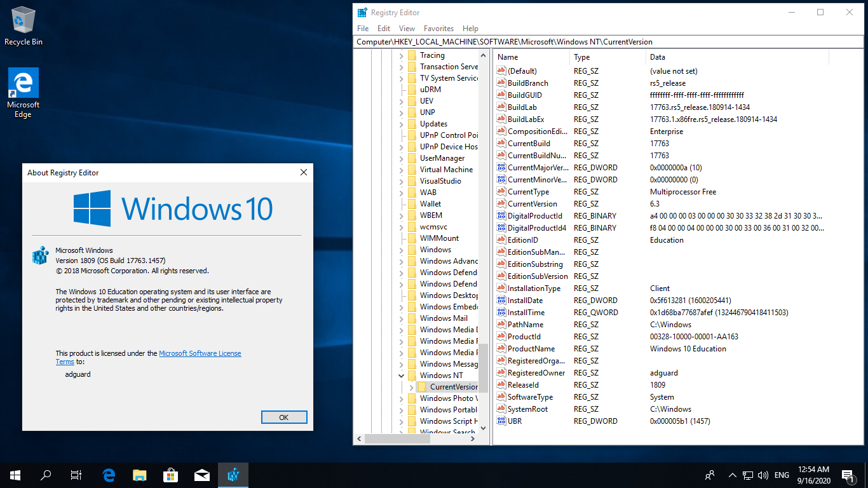The image size is (868, 488).
Task: Open the Microsoft Software License Terms link
Action: point(200,353)
